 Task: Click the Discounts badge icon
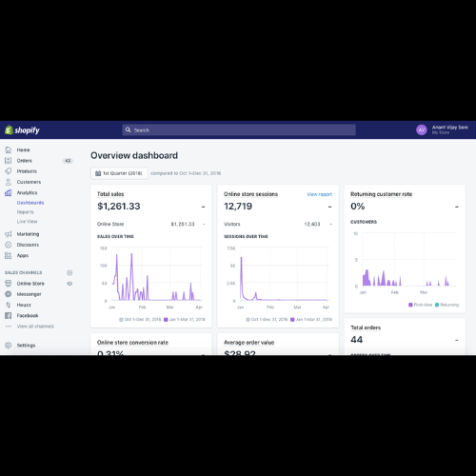[x=9, y=245]
